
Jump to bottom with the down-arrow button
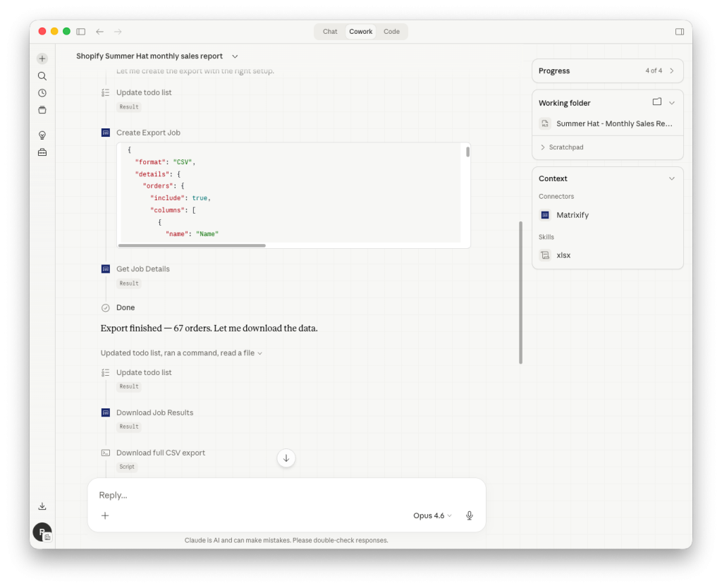[x=286, y=458]
